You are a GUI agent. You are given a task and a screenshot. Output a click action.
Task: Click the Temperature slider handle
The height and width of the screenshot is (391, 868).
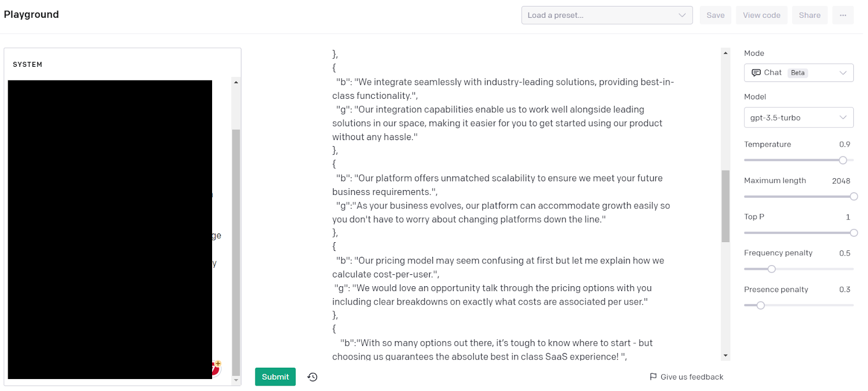[843, 160]
